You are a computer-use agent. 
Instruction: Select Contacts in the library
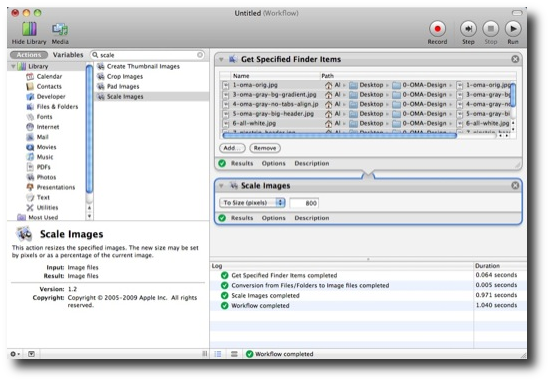pos(49,87)
